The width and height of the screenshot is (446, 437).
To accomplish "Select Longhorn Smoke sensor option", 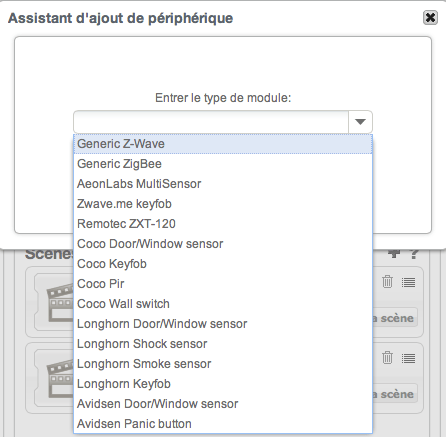I will 223,364.
